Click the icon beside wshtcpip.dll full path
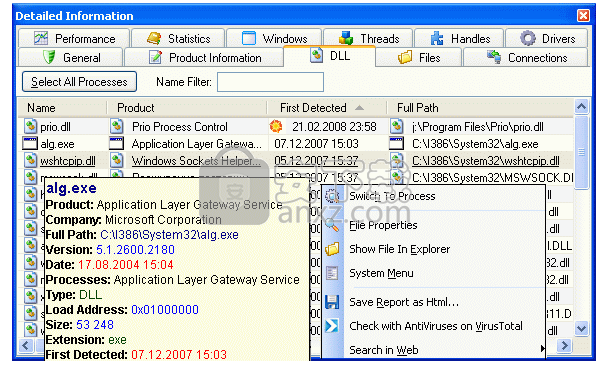 397,160
